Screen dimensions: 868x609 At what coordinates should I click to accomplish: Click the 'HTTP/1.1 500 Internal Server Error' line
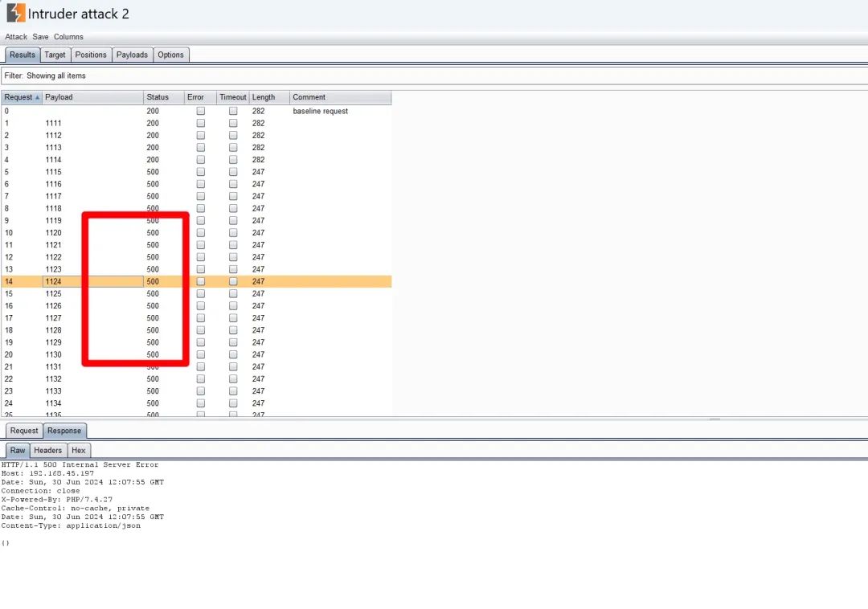(80, 464)
